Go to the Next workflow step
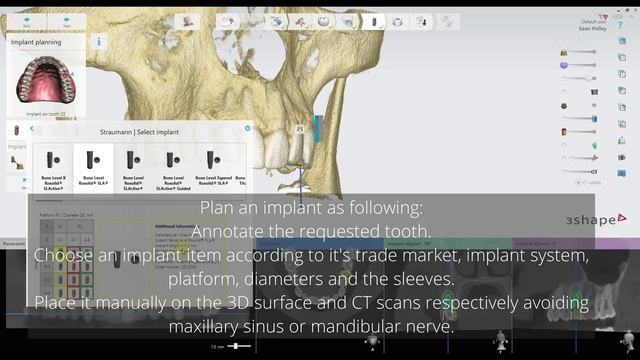The image size is (640, 360). [x=67, y=22]
